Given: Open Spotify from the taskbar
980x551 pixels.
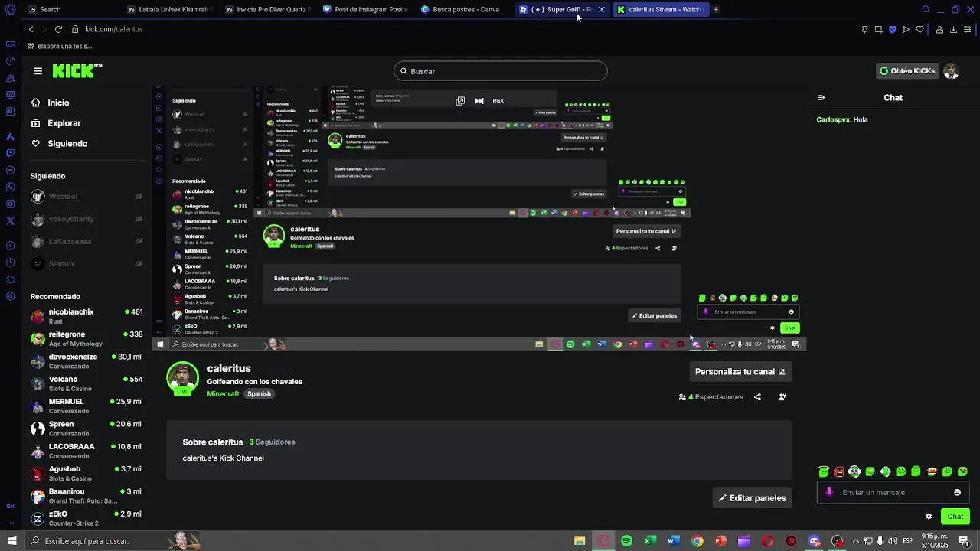Looking at the screenshot, I should (x=626, y=541).
